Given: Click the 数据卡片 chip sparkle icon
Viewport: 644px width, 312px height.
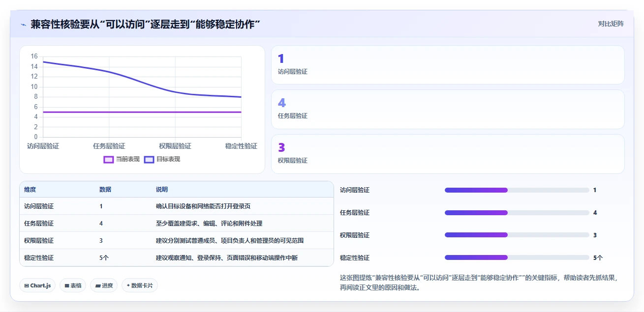Looking at the screenshot, I should coord(128,285).
